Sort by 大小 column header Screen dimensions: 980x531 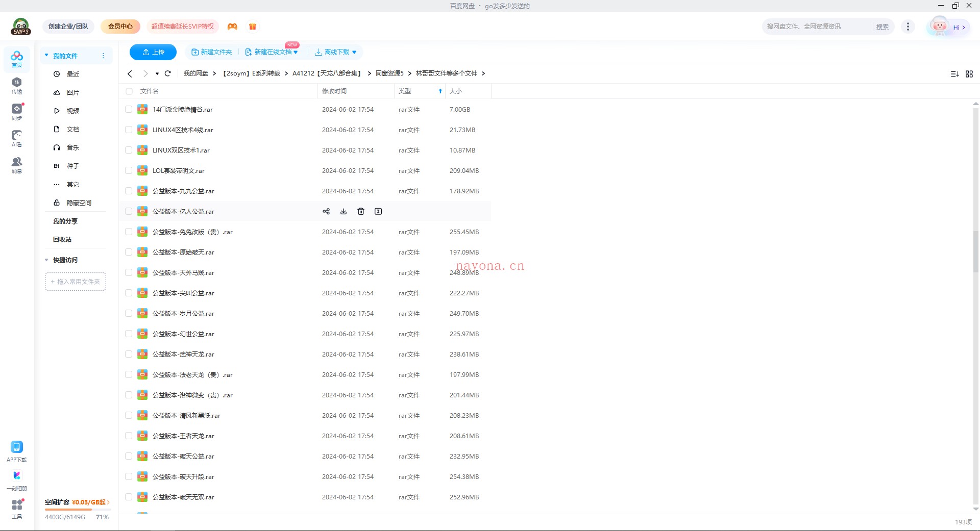[x=455, y=91]
